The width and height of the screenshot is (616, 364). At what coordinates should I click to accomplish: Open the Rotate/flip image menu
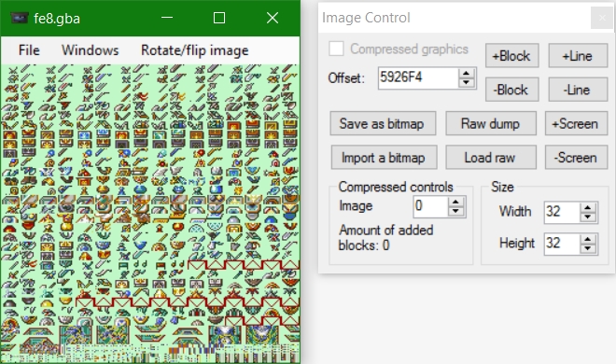[x=195, y=50]
